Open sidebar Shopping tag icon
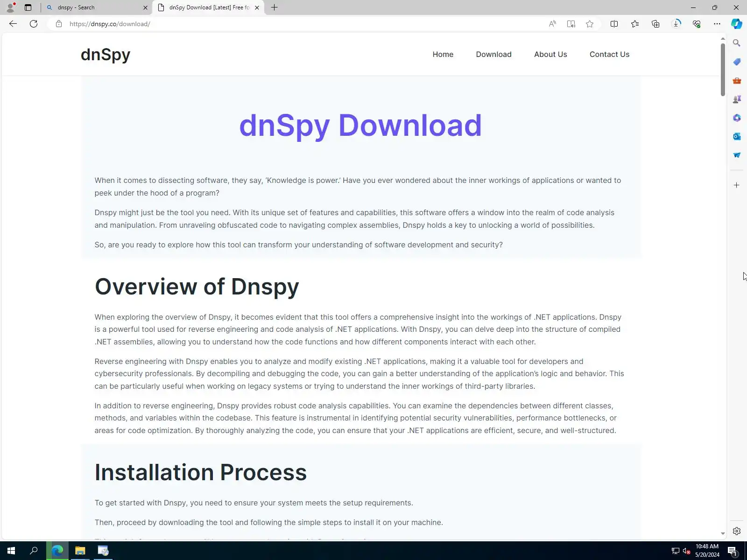The height and width of the screenshot is (560, 747). point(737,62)
